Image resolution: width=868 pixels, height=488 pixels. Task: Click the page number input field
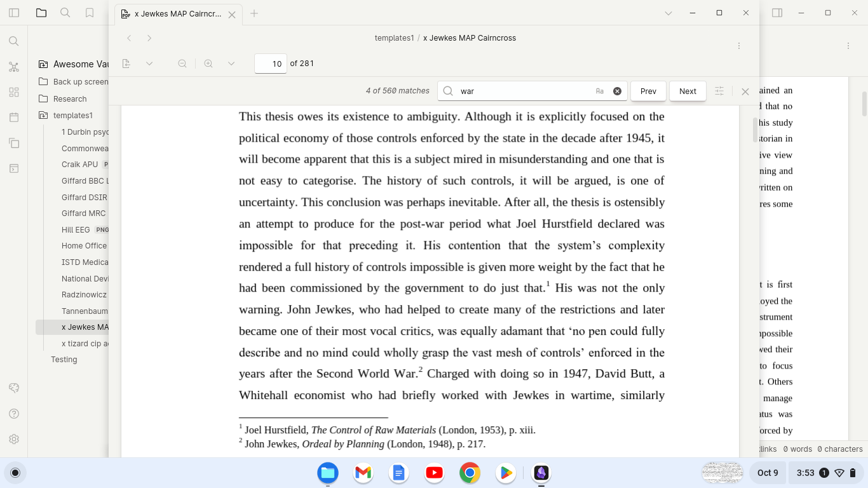271,64
